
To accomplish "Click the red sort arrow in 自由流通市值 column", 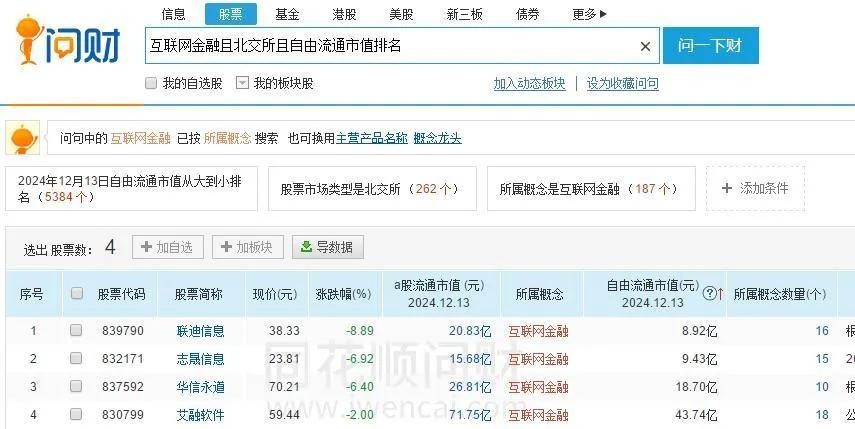I will point(720,294).
